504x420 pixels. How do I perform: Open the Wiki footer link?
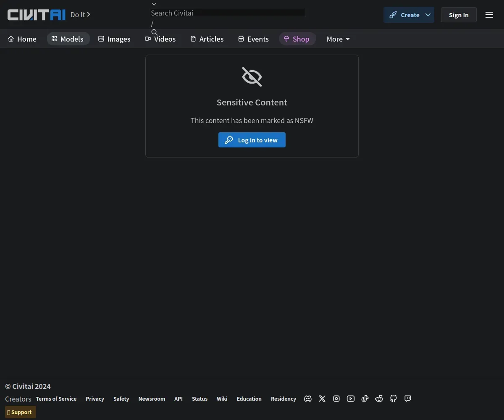tap(222, 399)
